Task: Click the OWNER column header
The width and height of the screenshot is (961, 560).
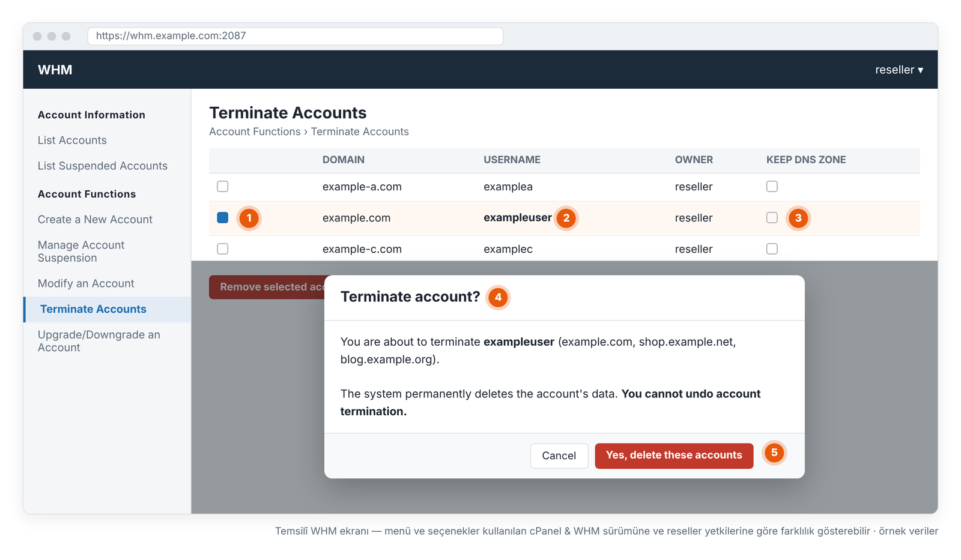Action: click(x=694, y=160)
